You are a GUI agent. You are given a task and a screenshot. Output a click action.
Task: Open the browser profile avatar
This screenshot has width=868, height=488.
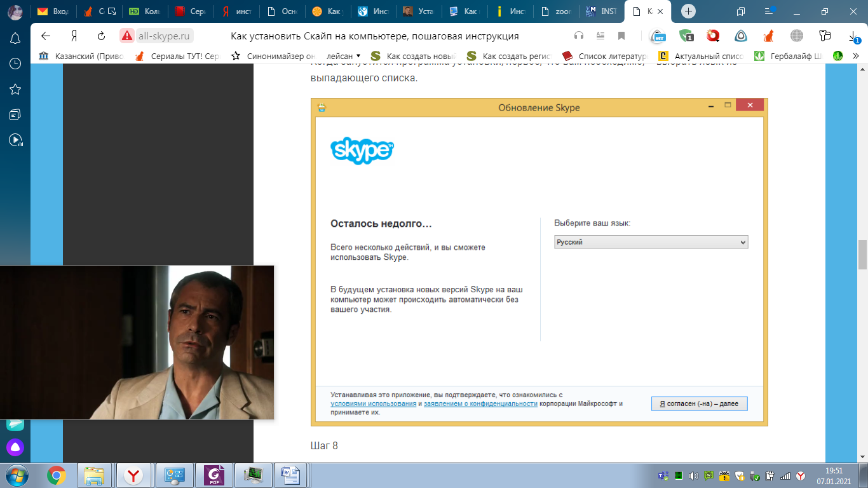point(15,11)
